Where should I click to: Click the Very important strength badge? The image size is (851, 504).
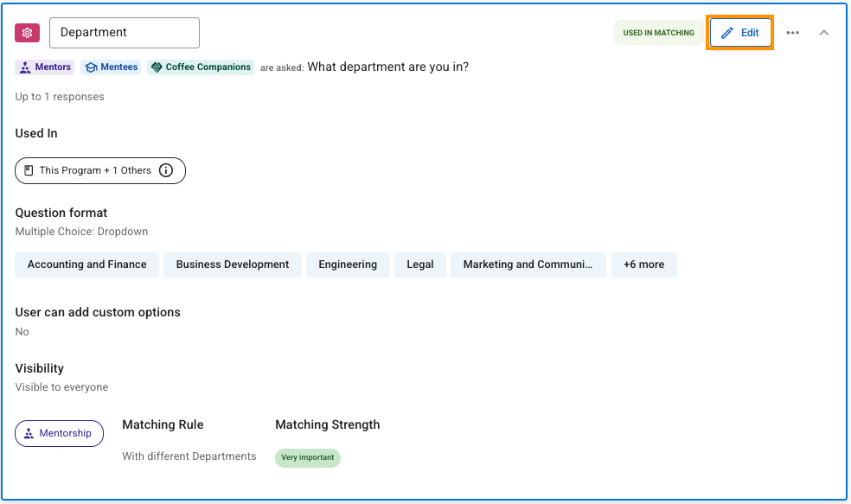308,457
